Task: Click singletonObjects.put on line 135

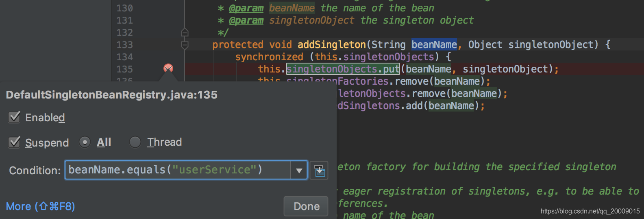Action: pos(343,69)
